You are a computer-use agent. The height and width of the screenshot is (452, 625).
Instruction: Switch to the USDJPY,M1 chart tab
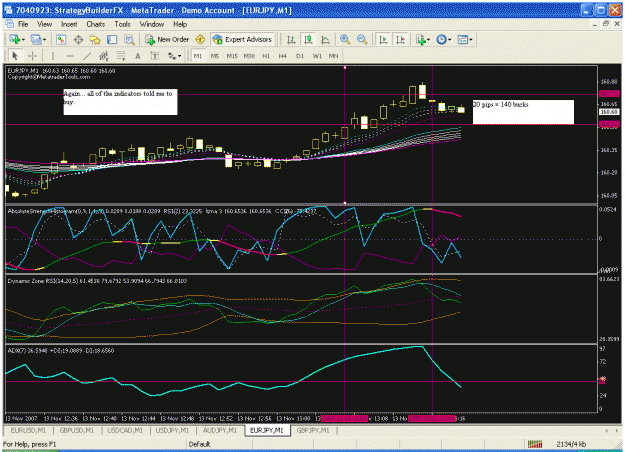point(172,430)
